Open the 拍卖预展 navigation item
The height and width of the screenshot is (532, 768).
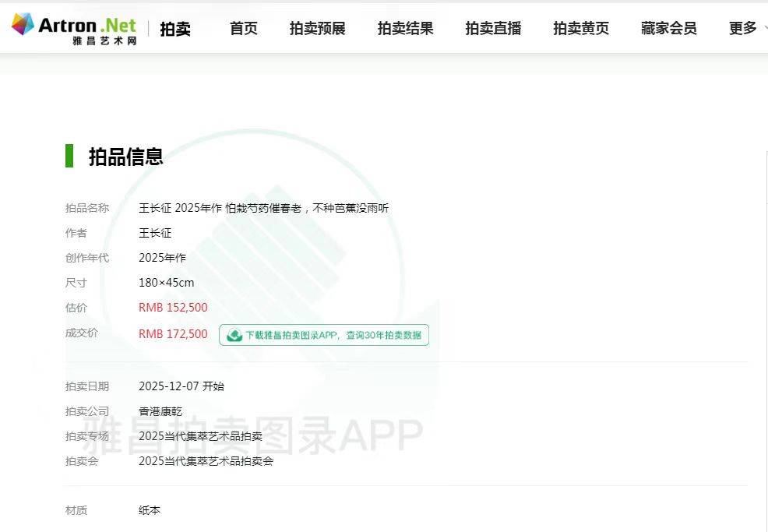click(317, 29)
